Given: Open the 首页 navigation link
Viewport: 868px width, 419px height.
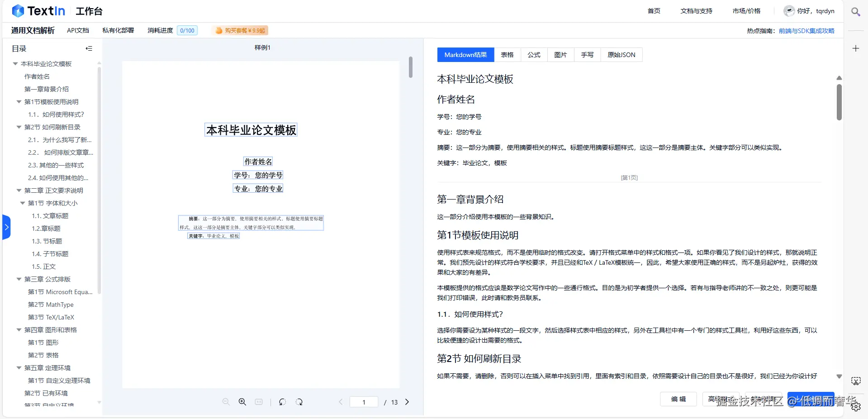Looking at the screenshot, I should coord(654,11).
